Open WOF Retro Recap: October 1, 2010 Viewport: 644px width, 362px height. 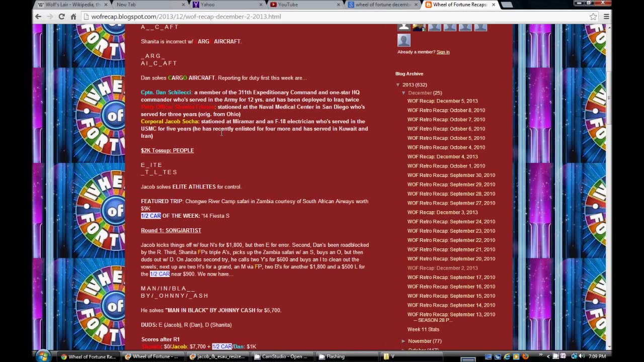pos(446,166)
